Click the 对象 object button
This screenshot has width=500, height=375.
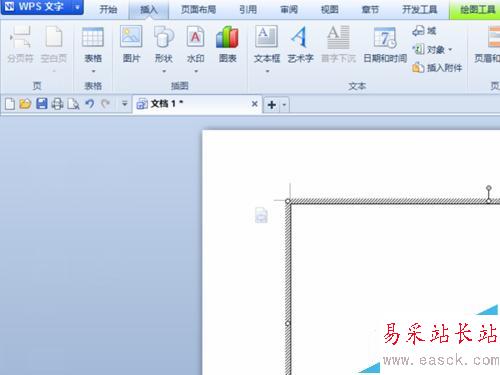pos(429,50)
